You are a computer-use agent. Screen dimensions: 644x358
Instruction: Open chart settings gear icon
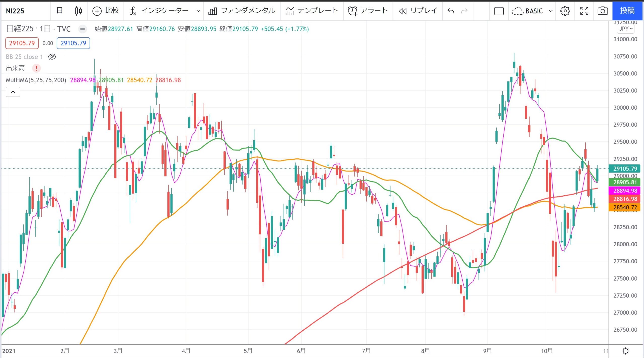565,11
